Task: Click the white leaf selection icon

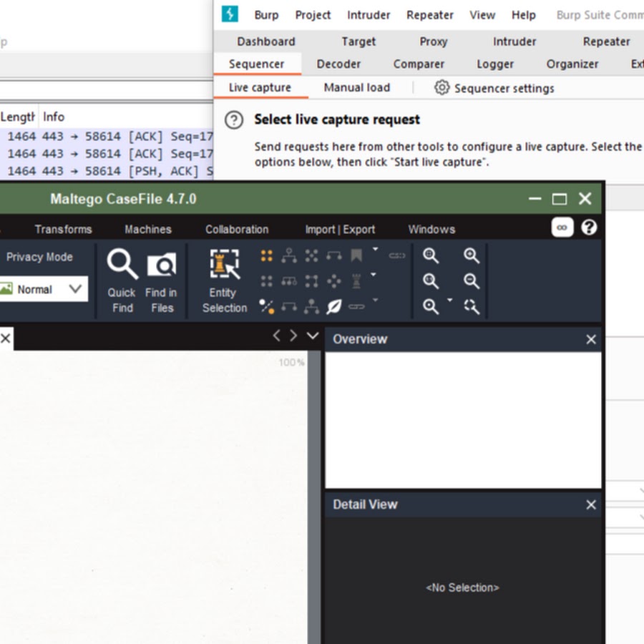Action: click(334, 306)
